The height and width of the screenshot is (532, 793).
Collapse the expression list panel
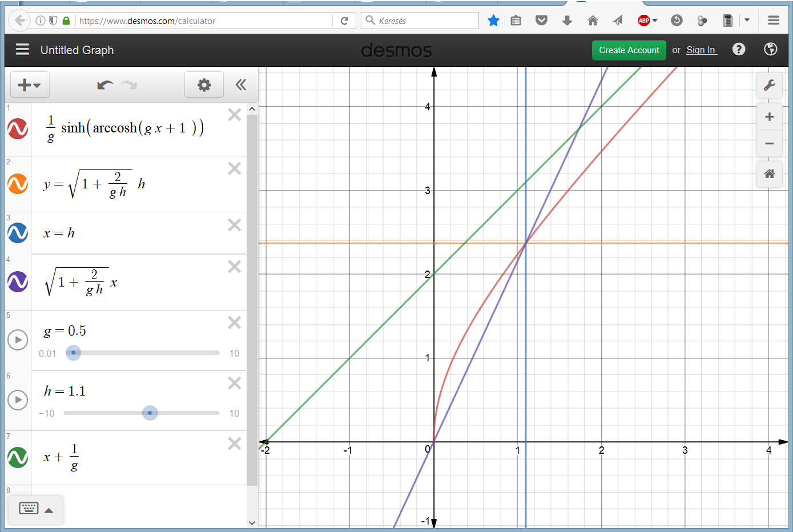point(241,85)
